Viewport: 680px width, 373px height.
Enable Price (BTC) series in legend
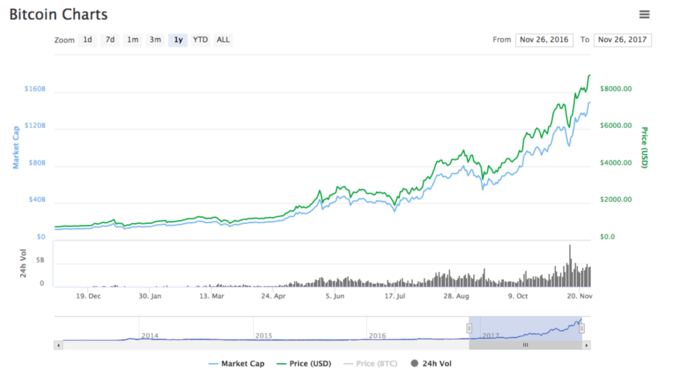click(370, 363)
